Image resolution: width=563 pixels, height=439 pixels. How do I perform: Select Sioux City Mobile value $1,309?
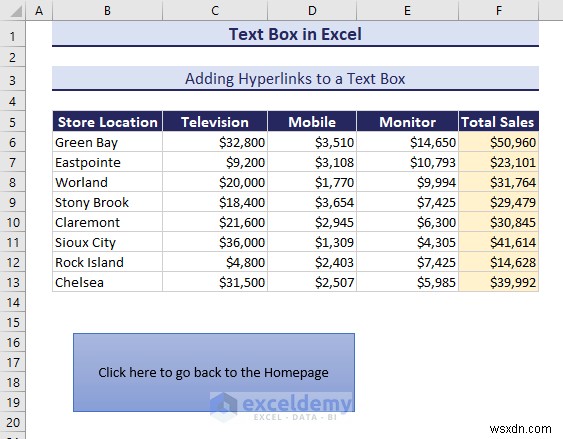tap(312, 242)
